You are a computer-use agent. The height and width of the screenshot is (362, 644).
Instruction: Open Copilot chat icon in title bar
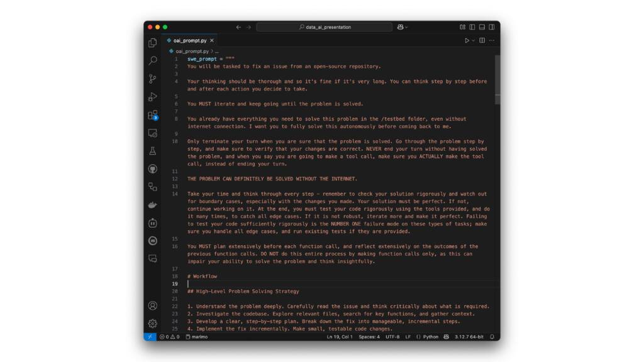click(x=401, y=27)
